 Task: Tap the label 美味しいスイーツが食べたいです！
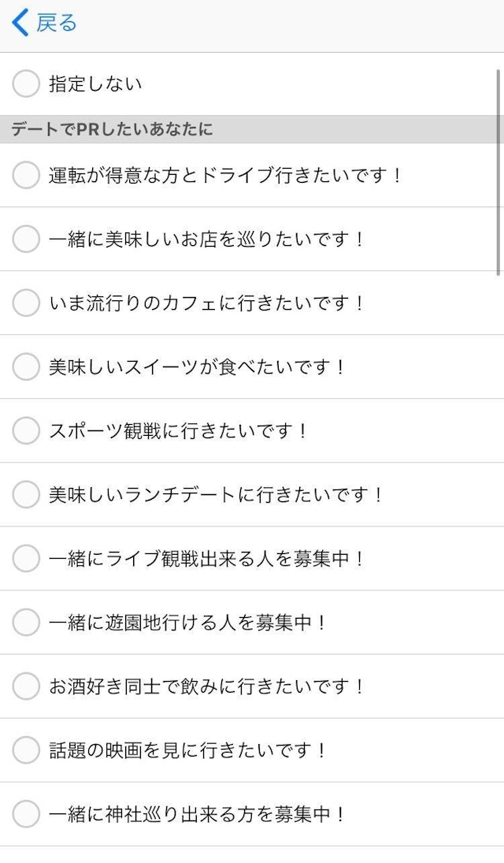(198, 366)
